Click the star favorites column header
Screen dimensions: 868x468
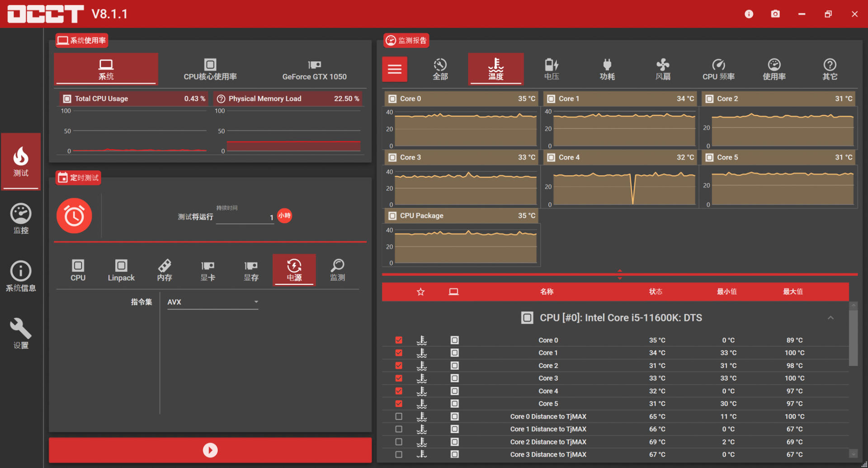(x=421, y=292)
